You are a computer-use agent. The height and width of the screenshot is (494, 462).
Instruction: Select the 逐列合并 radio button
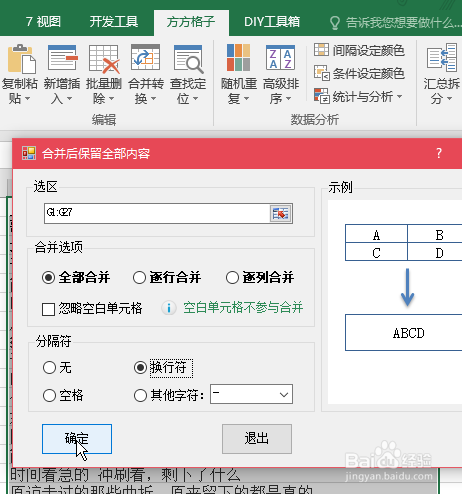pos(232,277)
